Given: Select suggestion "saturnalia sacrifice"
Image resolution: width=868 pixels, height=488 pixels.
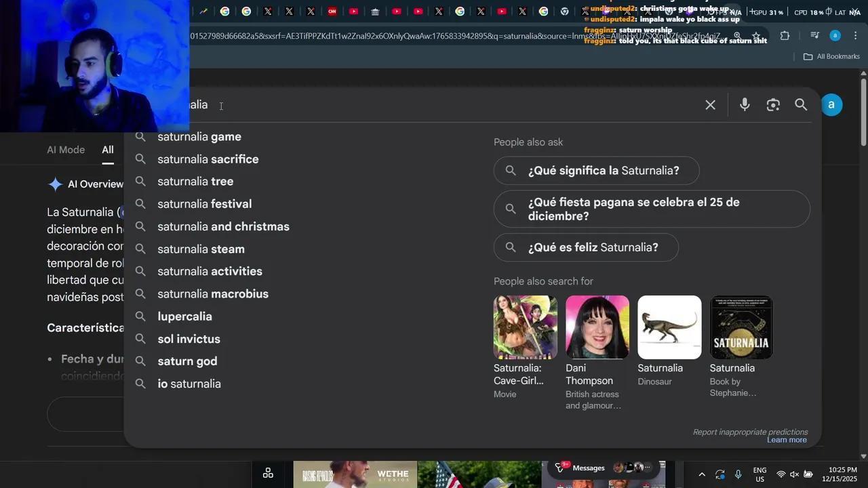Looking at the screenshot, I should pyautogui.click(x=208, y=159).
